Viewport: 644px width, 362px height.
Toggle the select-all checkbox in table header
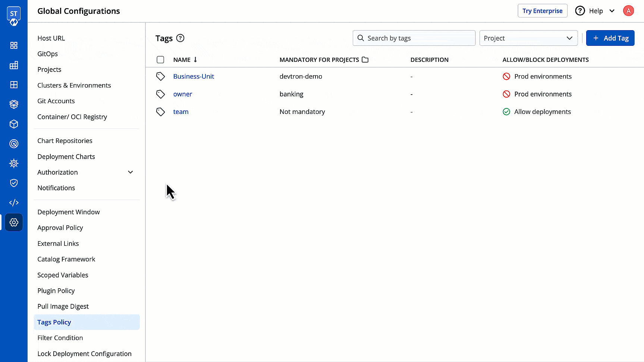point(160,60)
